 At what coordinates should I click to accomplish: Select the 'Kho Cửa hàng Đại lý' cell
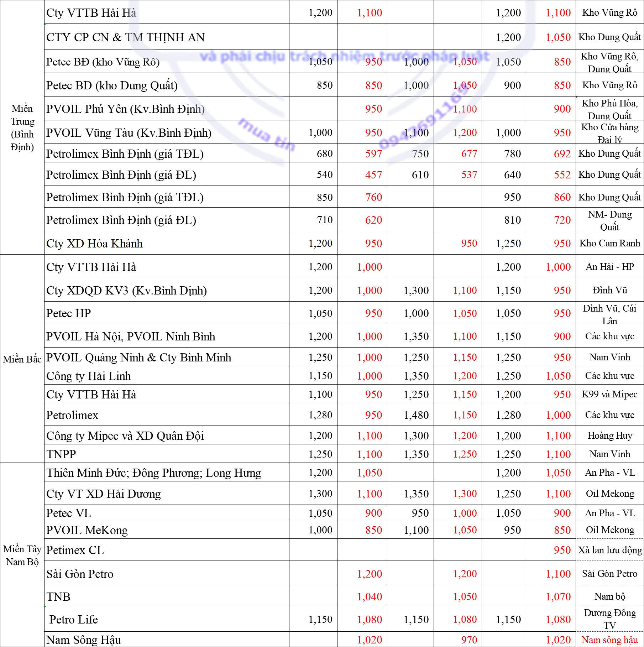coord(610,132)
